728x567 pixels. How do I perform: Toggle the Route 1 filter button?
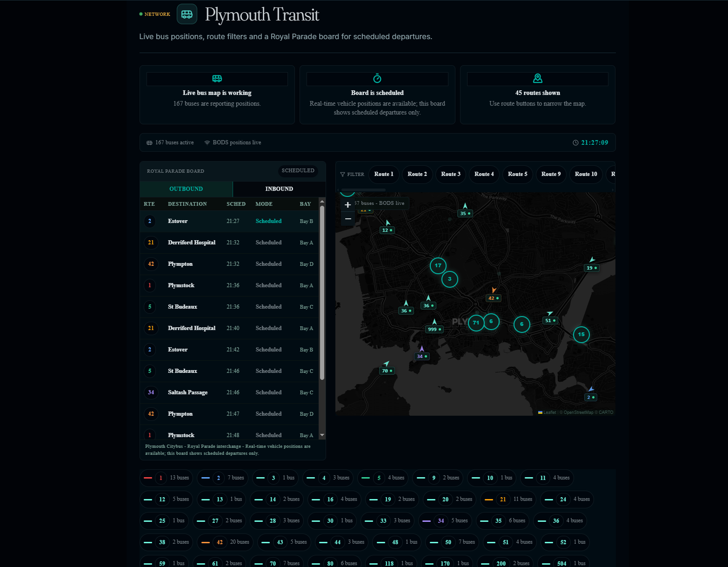click(x=384, y=174)
